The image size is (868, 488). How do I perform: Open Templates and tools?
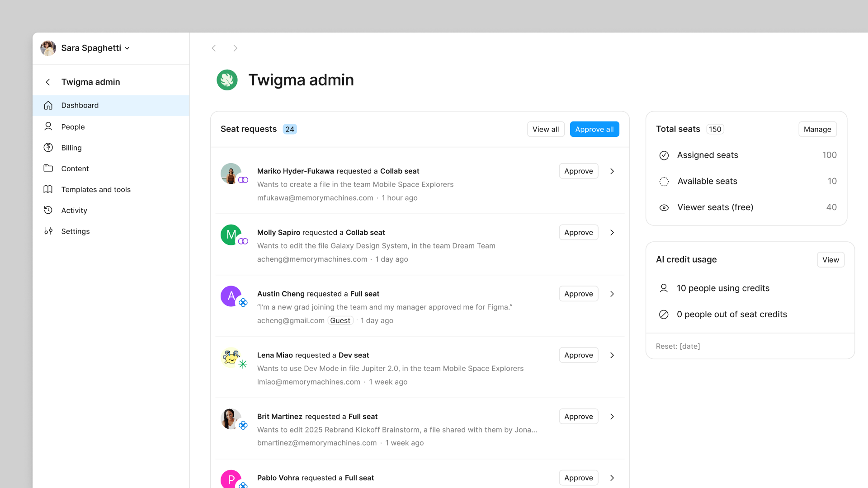(x=111, y=189)
